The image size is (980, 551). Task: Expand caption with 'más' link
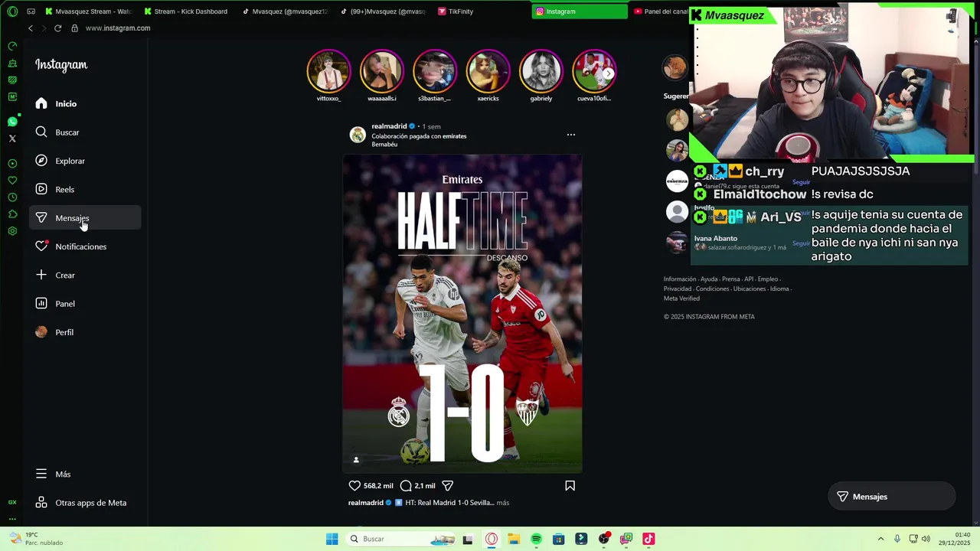[502, 503]
